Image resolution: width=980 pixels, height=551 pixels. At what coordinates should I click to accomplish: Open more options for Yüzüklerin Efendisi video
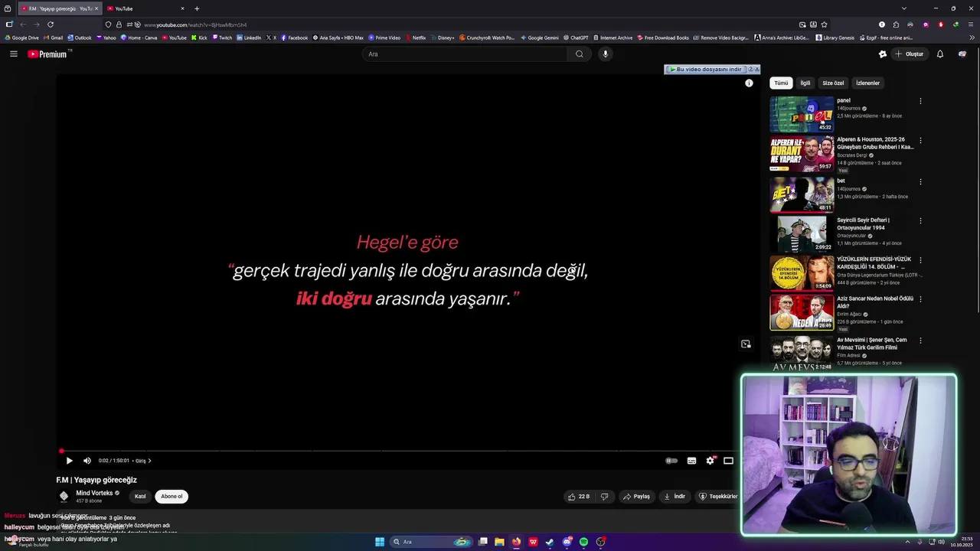(920, 260)
